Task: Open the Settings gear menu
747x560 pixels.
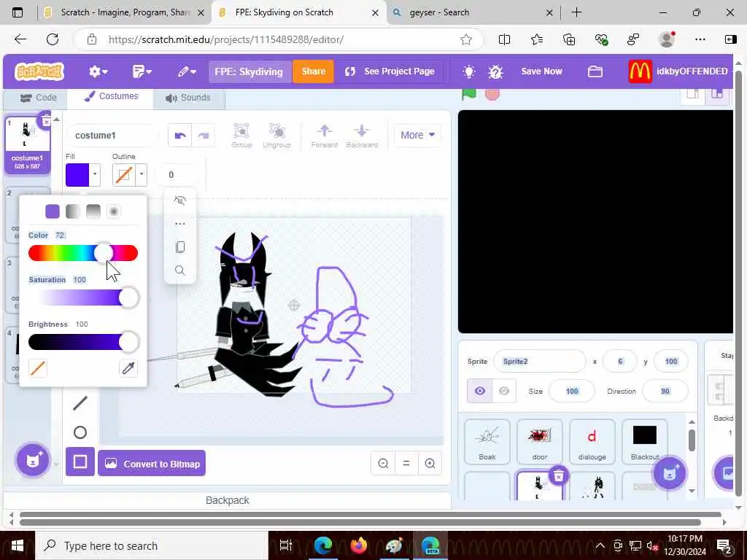Action: tap(98, 72)
